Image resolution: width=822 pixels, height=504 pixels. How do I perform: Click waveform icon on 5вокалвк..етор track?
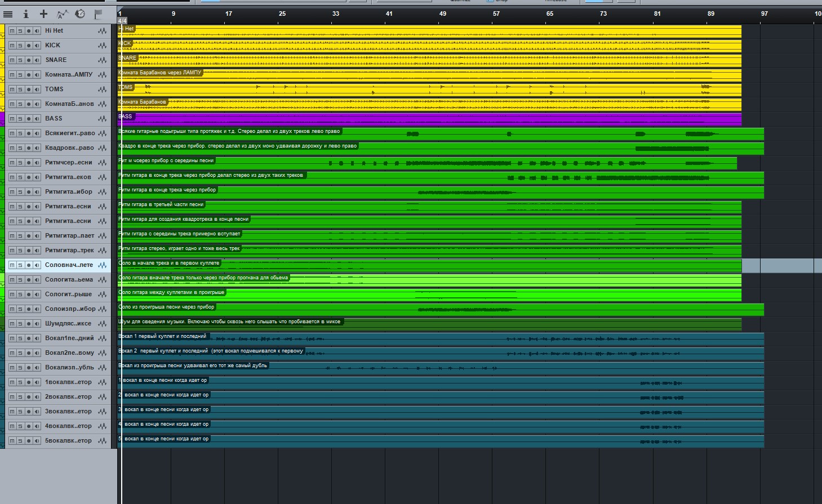(x=102, y=441)
